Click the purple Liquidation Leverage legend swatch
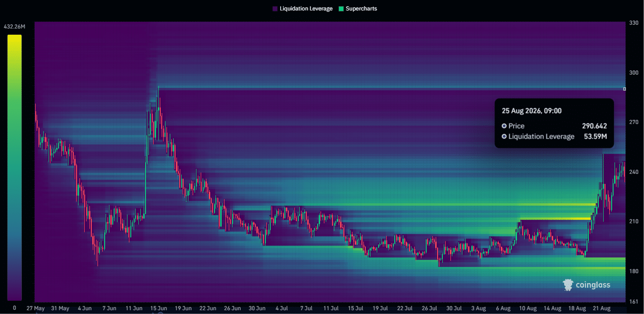The width and height of the screenshot is (644, 314). [x=275, y=9]
